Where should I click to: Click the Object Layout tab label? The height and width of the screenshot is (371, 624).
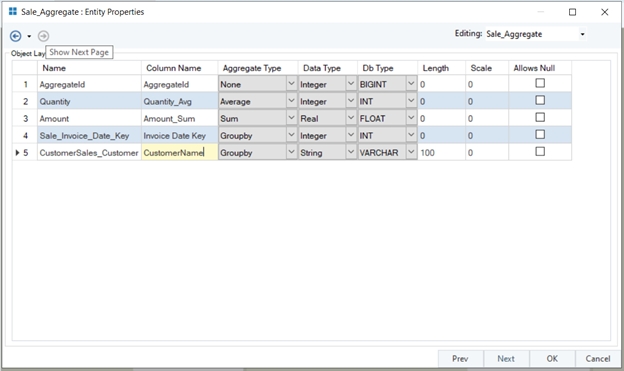click(x=28, y=53)
